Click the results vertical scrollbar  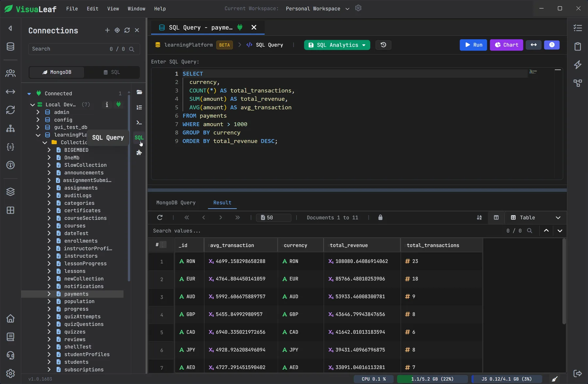(564, 281)
